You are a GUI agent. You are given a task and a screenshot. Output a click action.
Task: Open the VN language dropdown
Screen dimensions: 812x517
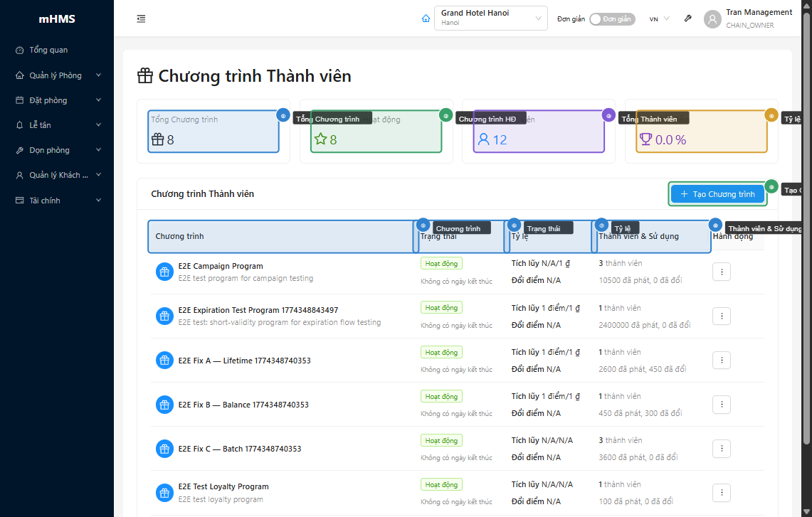click(659, 19)
